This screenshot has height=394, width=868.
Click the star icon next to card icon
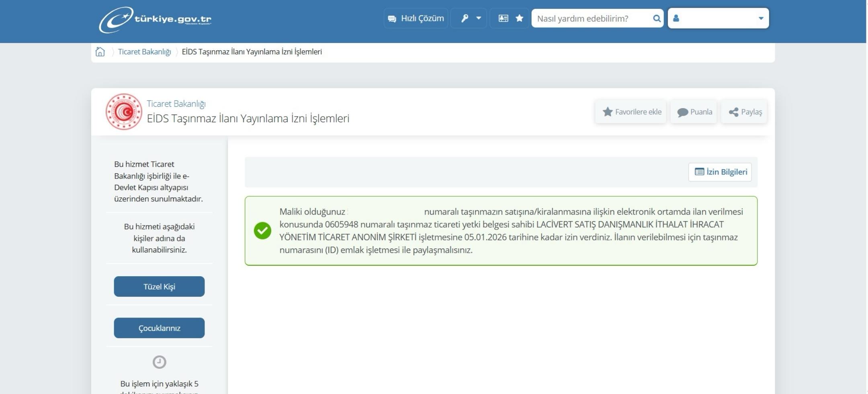click(x=520, y=18)
